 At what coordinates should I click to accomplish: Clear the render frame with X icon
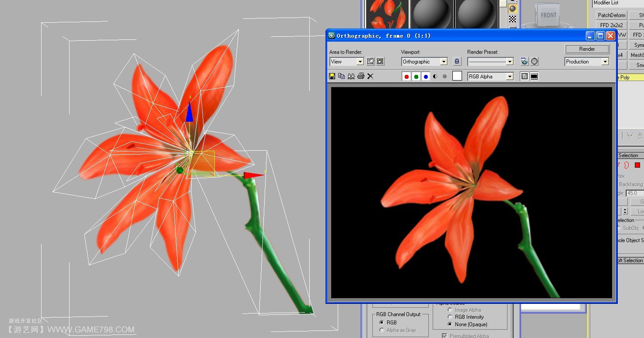pyautogui.click(x=370, y=76)
